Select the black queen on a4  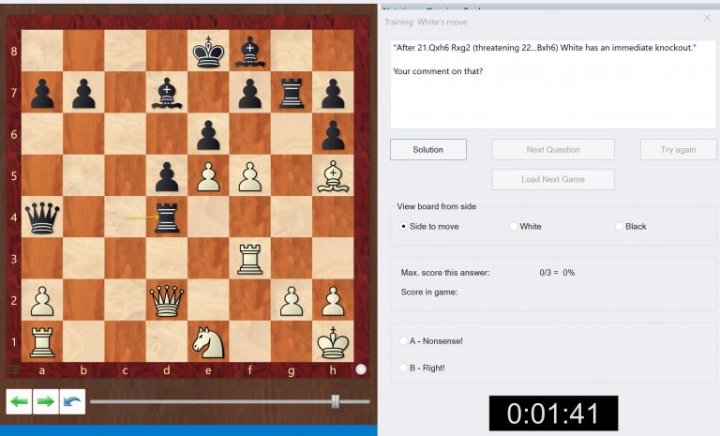[41, 215]
